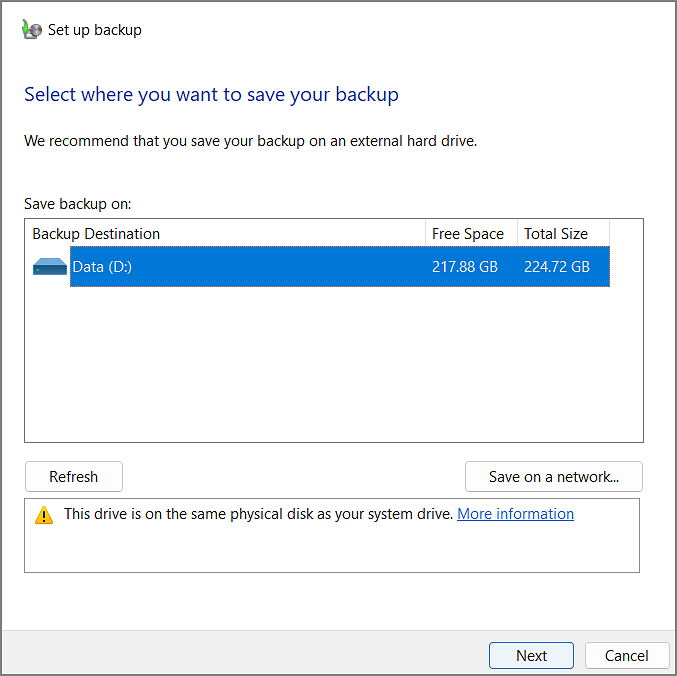Open the More information link
The height and width of the screenshot is (676, 677).
click(515, 514)
